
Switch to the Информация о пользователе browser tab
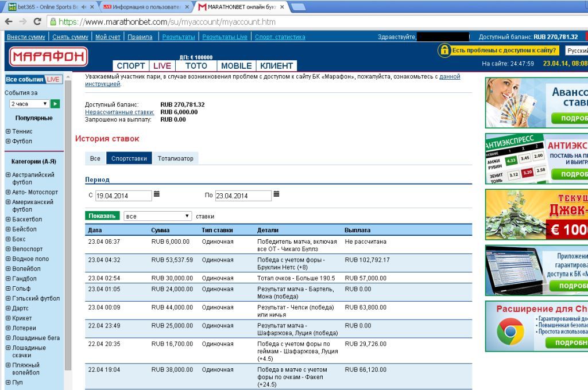pyautogui.click(x=146, y=7)
